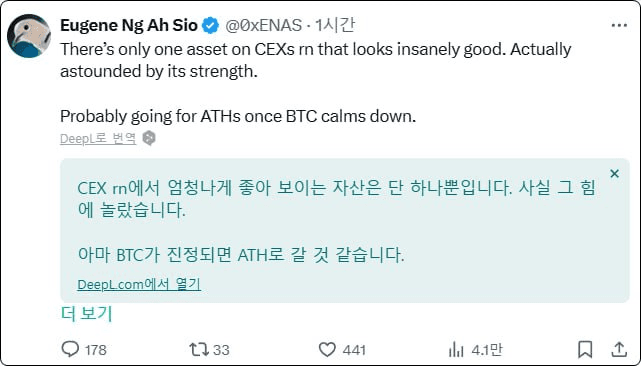Click the DeepL로 번역 translate link
641x366 pixels.
(x=98, y=139)
